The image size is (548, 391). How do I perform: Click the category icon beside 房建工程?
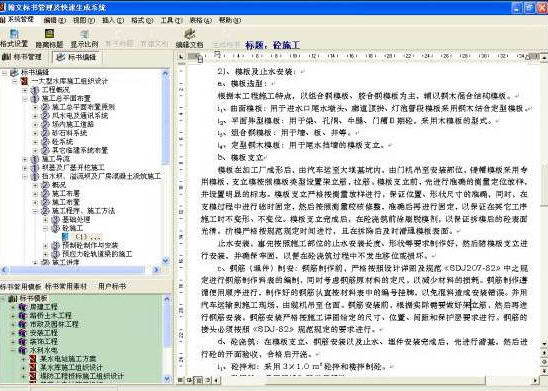23,307
